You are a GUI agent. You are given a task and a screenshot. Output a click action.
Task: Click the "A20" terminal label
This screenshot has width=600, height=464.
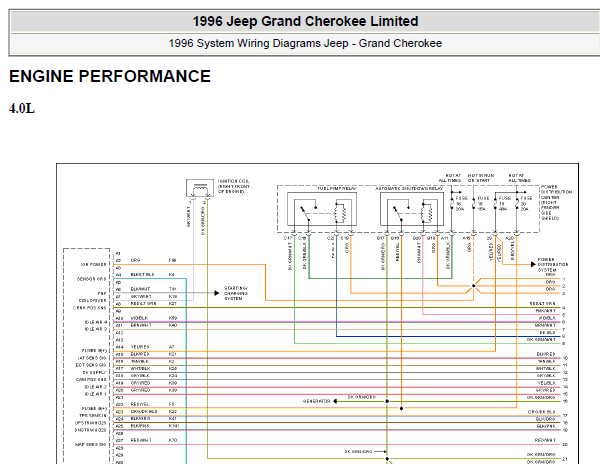click(x=509, y=238)
